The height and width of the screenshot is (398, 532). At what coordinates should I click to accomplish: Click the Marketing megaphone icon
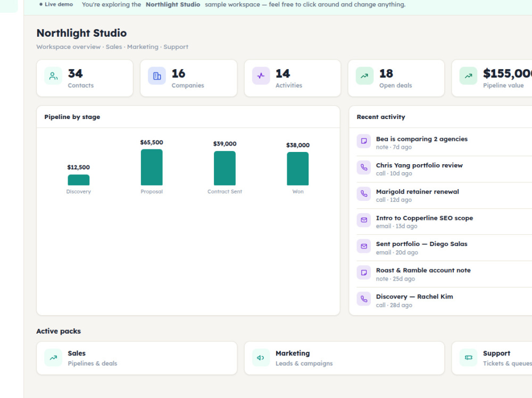pos(261,358)
